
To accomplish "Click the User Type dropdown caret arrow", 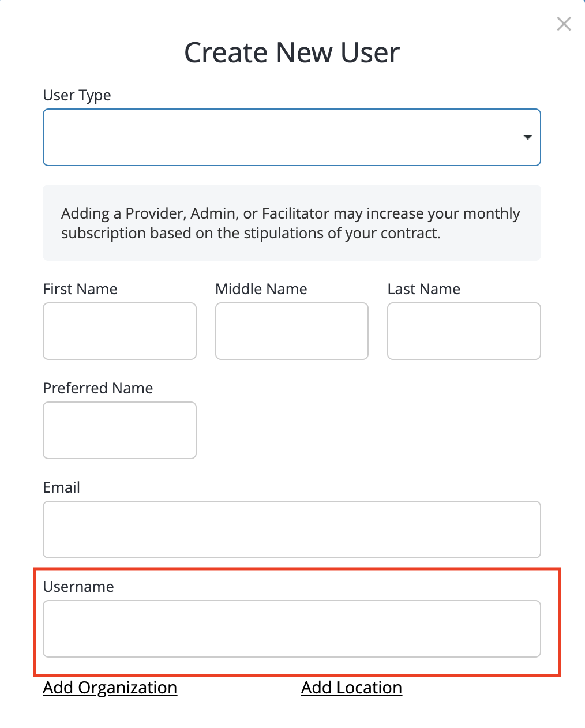I will click(527, 137).
